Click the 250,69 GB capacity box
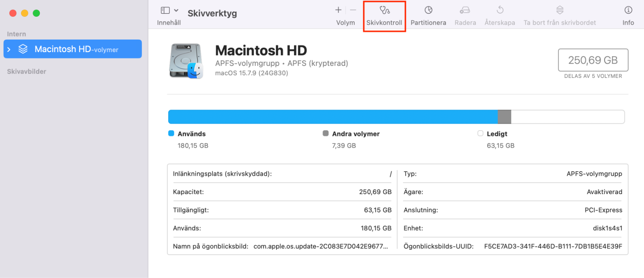 coord(593,60)
